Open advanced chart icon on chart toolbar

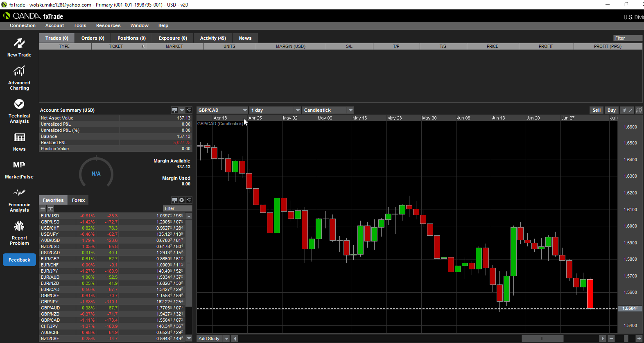pyautogui.click(x=639, y=110)
